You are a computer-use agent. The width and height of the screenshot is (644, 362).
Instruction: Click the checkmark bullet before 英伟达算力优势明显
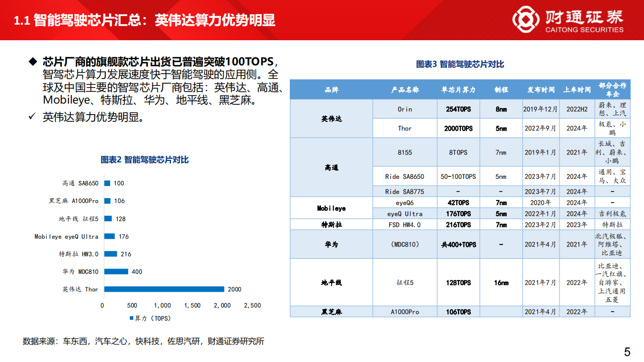click(32, 117)
